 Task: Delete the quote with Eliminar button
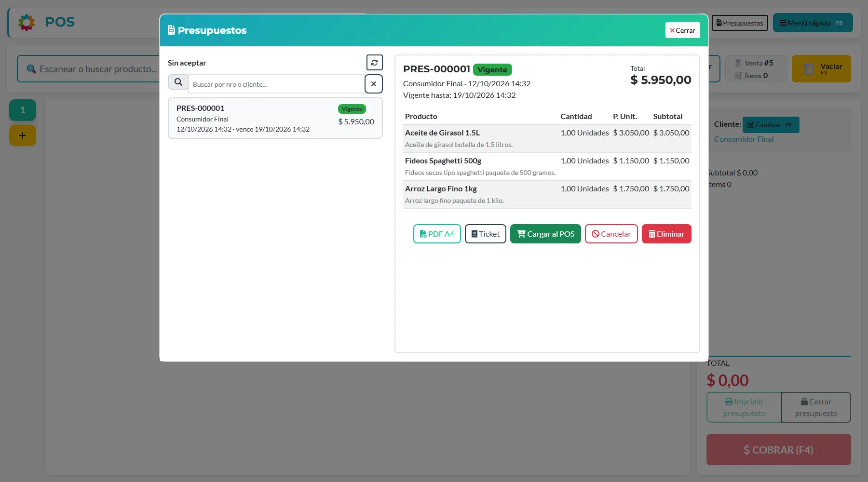(x=666, y=234)
